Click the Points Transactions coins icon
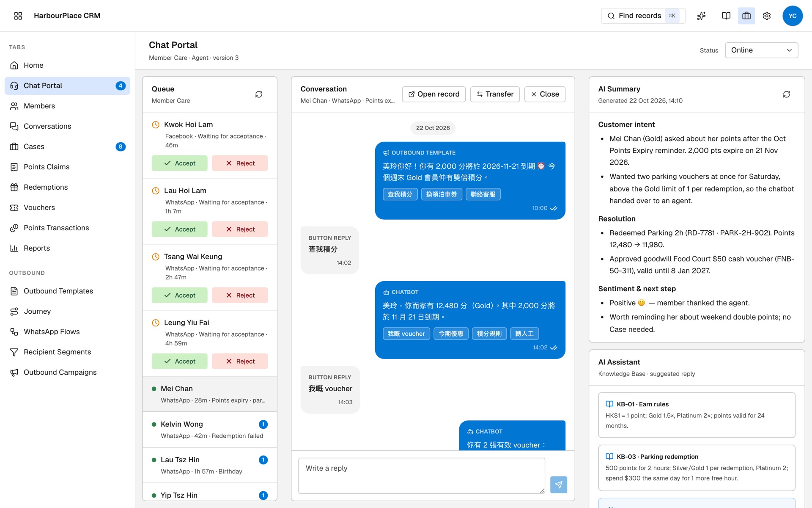This screenshot has width=812, height=508. (14, 228)
